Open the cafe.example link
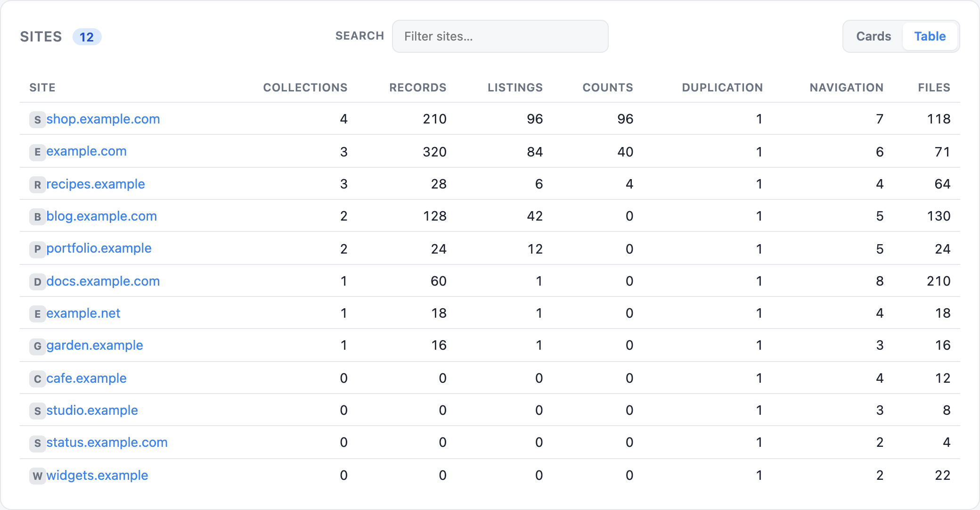The width and height of the screenshot is (980, 510). coord(86,378)
